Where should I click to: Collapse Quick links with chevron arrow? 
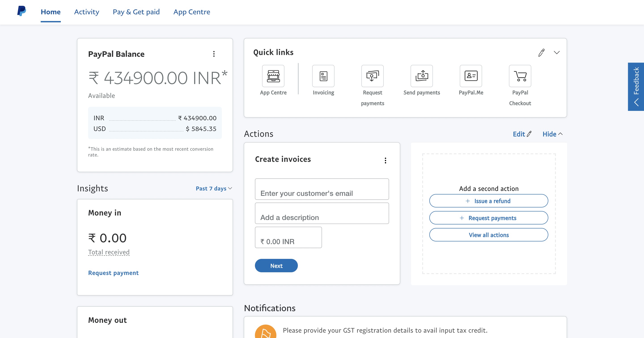557,53
